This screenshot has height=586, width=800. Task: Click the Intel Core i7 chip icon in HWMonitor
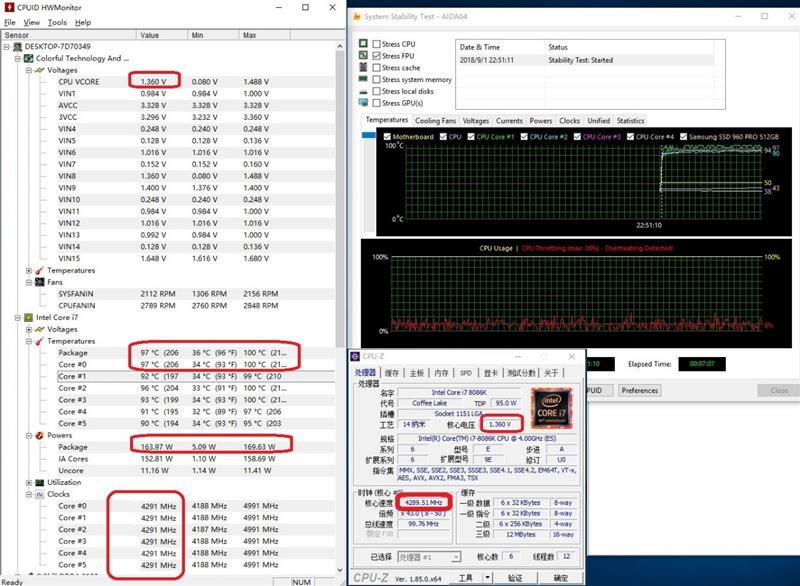coord(29,317)
